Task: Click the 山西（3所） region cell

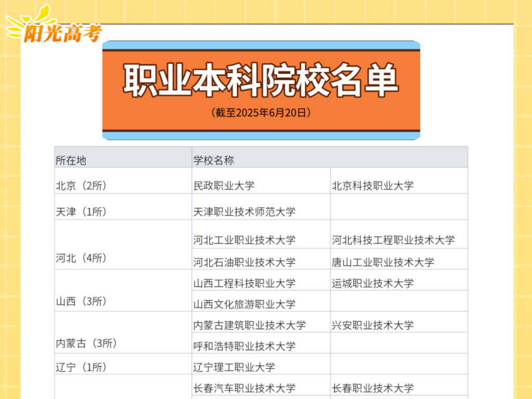Action: point(81,301)
